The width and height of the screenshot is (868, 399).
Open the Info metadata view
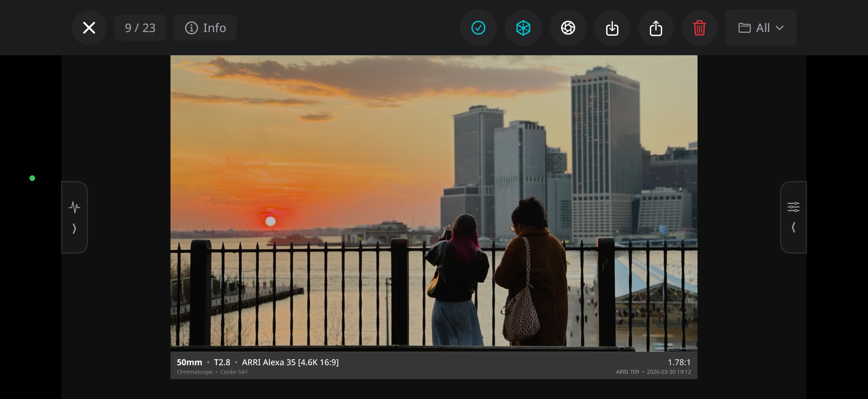pos(205,27)
